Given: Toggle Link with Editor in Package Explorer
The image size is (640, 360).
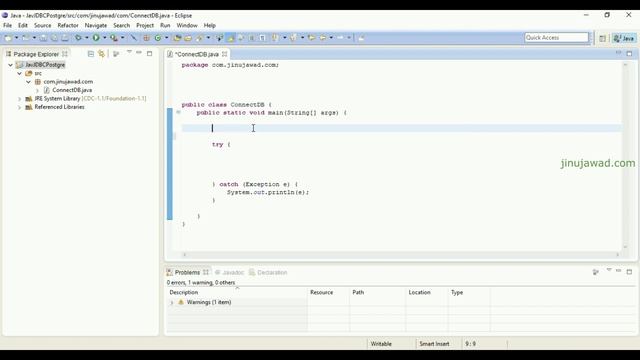Looking at the screenshot, I should (101, 53).
